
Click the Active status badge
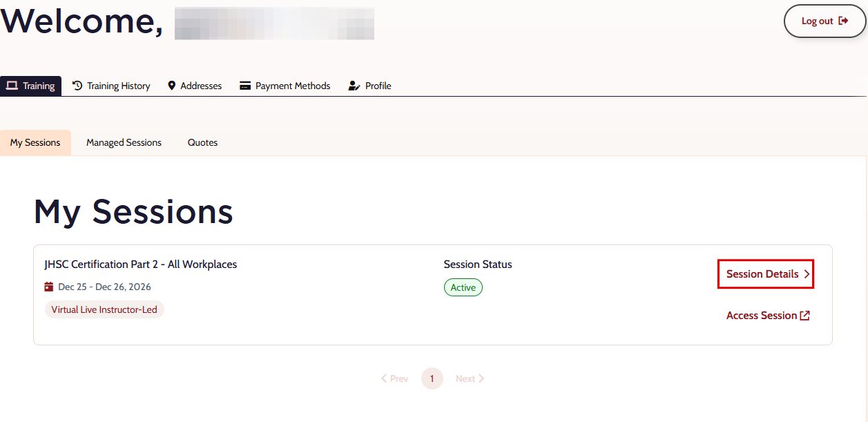point(463,287)
